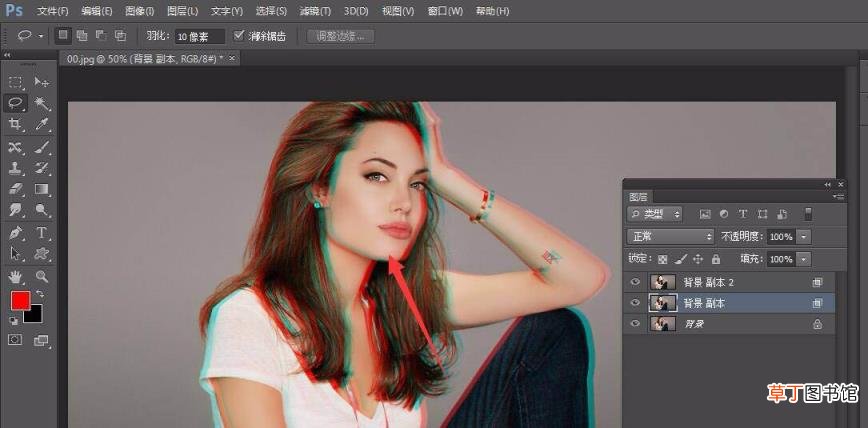868x428 pixels.
Task: Select the Dodge tool
Action: (x=42, y=209)
